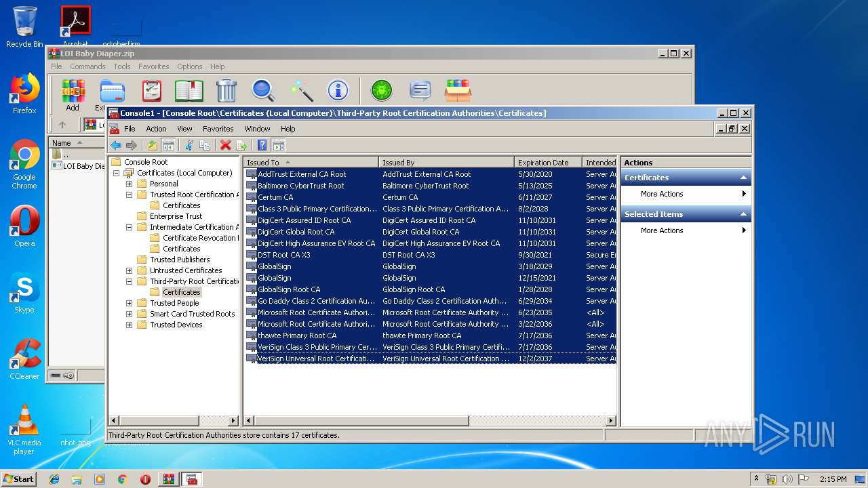Toggle the Show/Hide Console Tree button

tap(168, 145)
